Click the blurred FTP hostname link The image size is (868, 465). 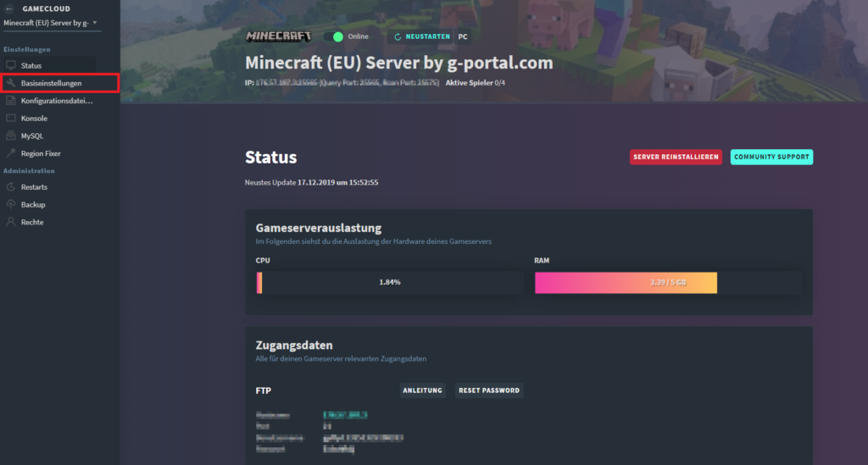point(346,415)
